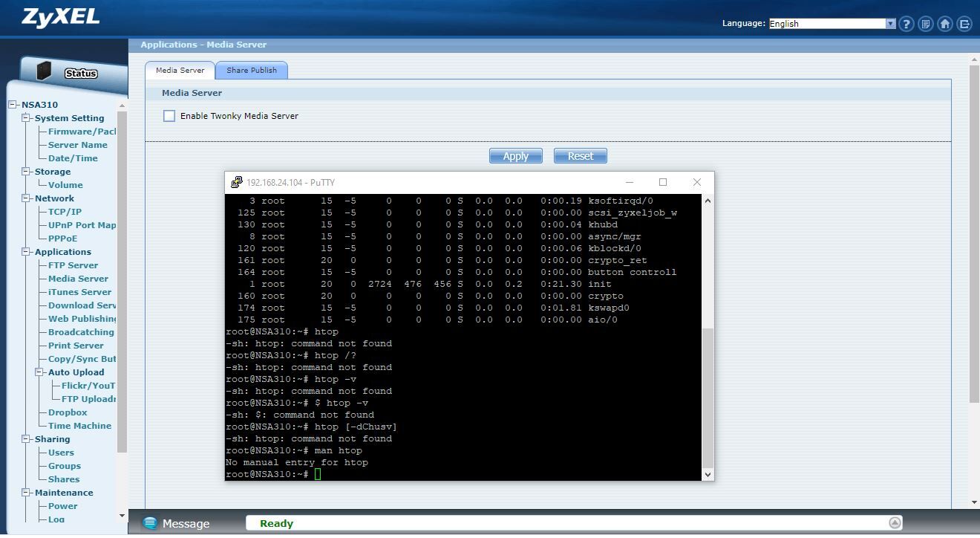Viewport: 980px width, 538px height.
Task: Expand the Message bar round arrow icon
Action: click(895, 522)
